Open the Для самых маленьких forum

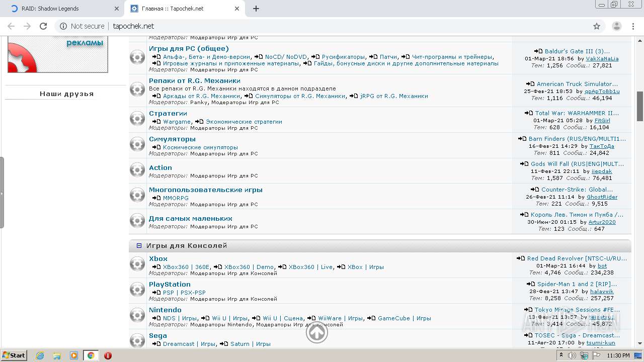[191, 219]
